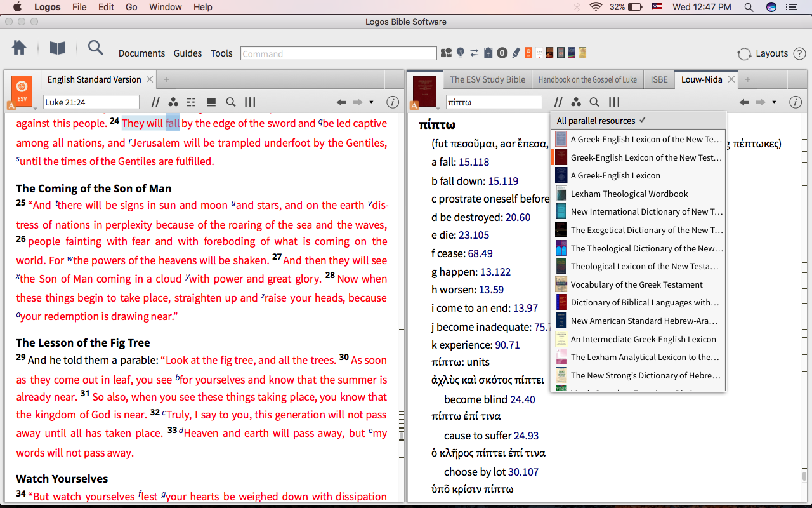
Task: Search inside the Louw-Nida lexicon
Action: [594, 102]
